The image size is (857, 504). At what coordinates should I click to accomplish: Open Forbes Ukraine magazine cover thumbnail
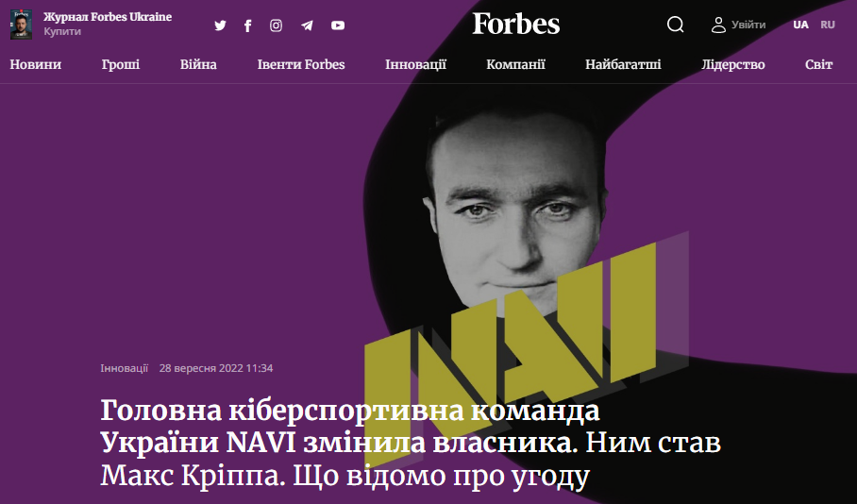(x=22, y=25)
